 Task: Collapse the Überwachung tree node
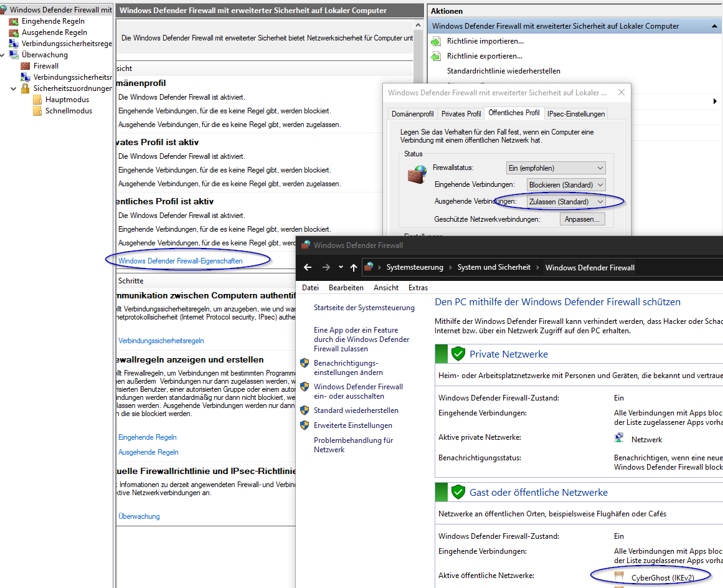3,55
